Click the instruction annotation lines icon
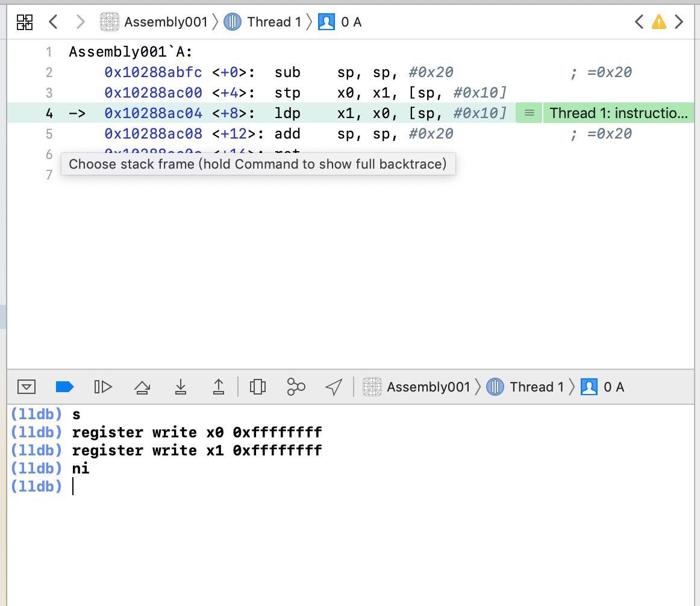The image size is (700, 606). tap(529, 113)
